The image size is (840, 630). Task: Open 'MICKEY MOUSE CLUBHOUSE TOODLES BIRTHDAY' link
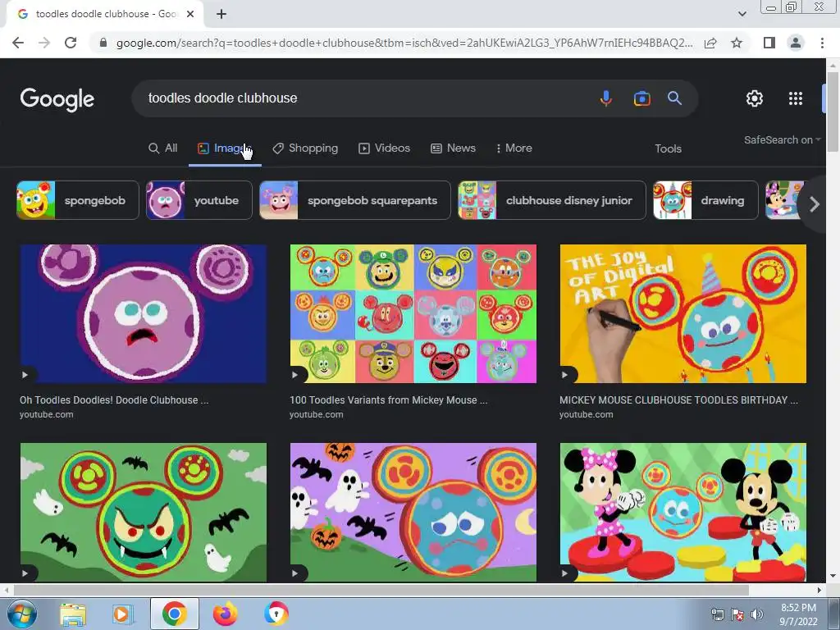678,400
